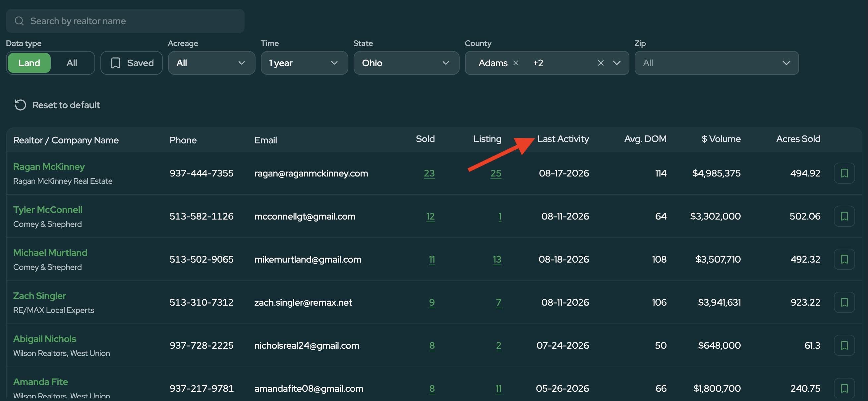Screen dimensions: 868x401
Task: Click RE/MAX Local Experts company name
Action: coord(54,310)
